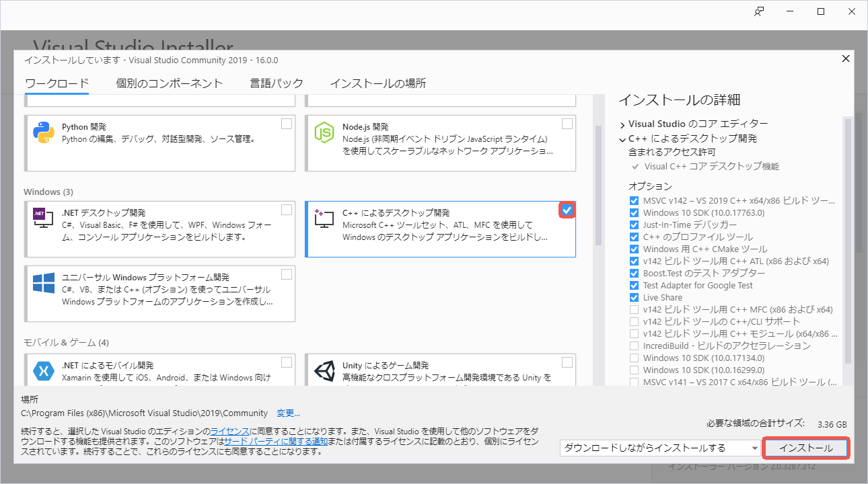Image resolution: width=868 pixels, height=484 pixels.
Task: Open the 言語パック tab
Action: 277,83
